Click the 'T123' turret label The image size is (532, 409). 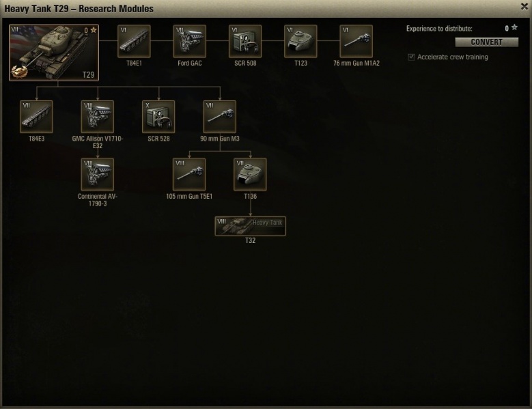(300, 63)
